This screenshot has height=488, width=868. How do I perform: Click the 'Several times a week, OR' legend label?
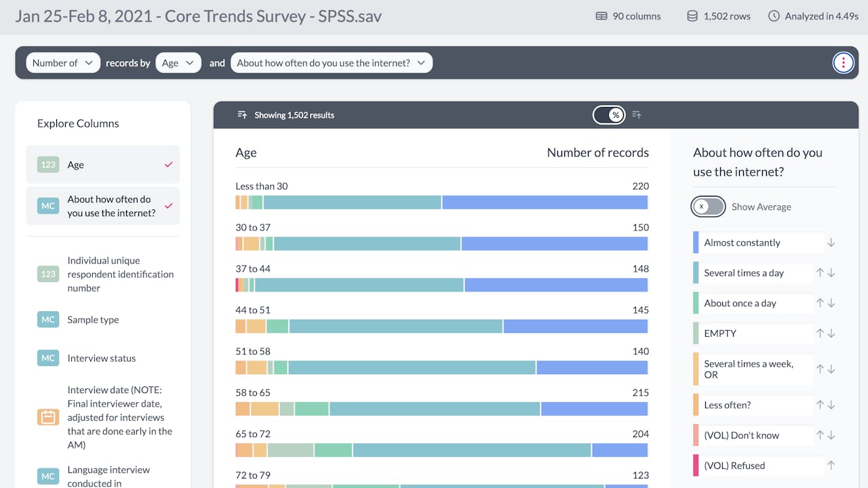pyautogui.click(x=748, y=369)
